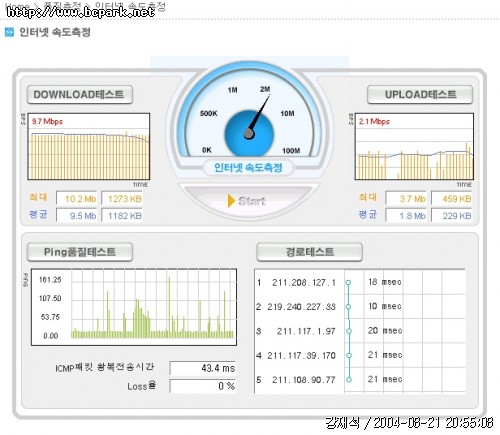This screenshot has width=500, height=435.
Task: Click the blue square icon beside 인터넷 속도측정 heading
Action: pyautogui.click(x=10, y=32)
